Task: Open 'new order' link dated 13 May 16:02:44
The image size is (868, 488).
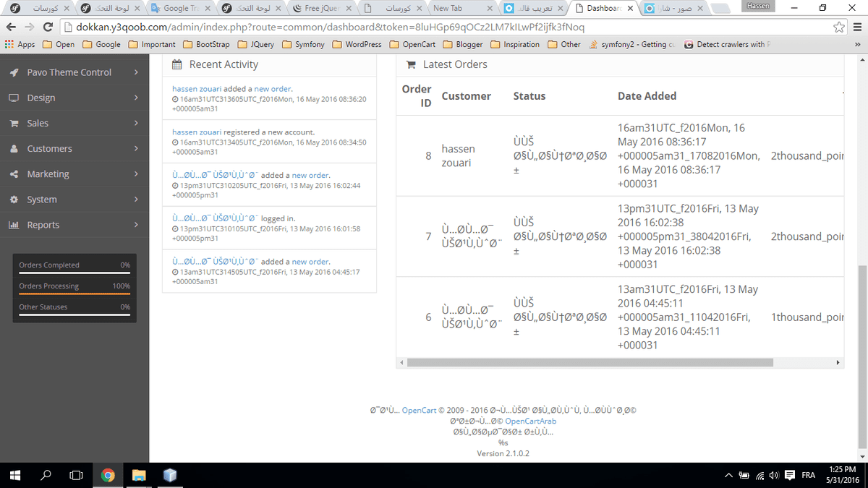Action: click(310, 176)
